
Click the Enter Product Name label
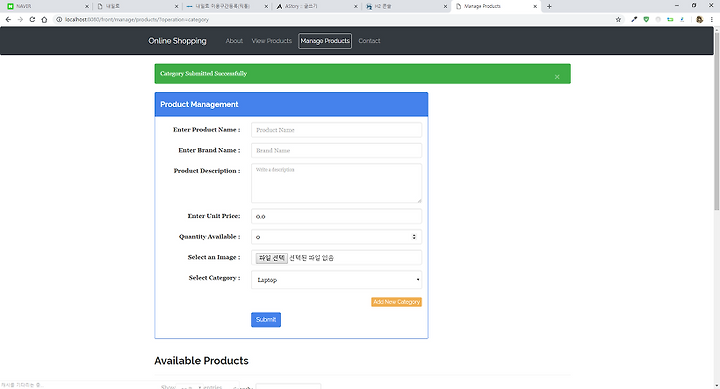(206, 130)
